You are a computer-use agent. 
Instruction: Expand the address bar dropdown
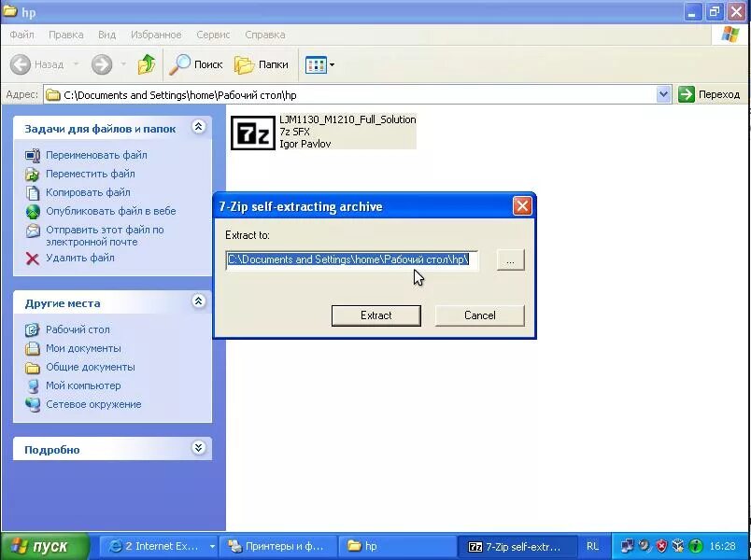pyautogui.click(x=663, y=94)
